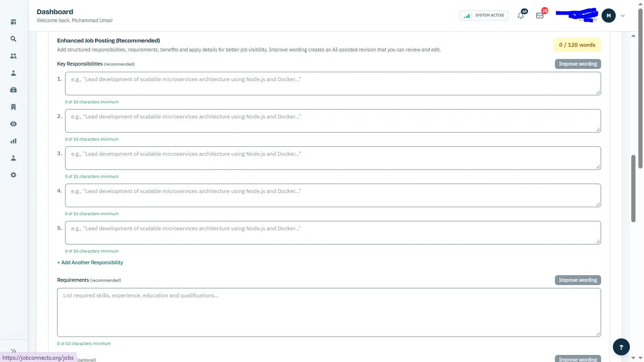The width and height of the screenshot is (644, 362).
Task: Click the search magnifier icon in sidebar
Action: 13,39
